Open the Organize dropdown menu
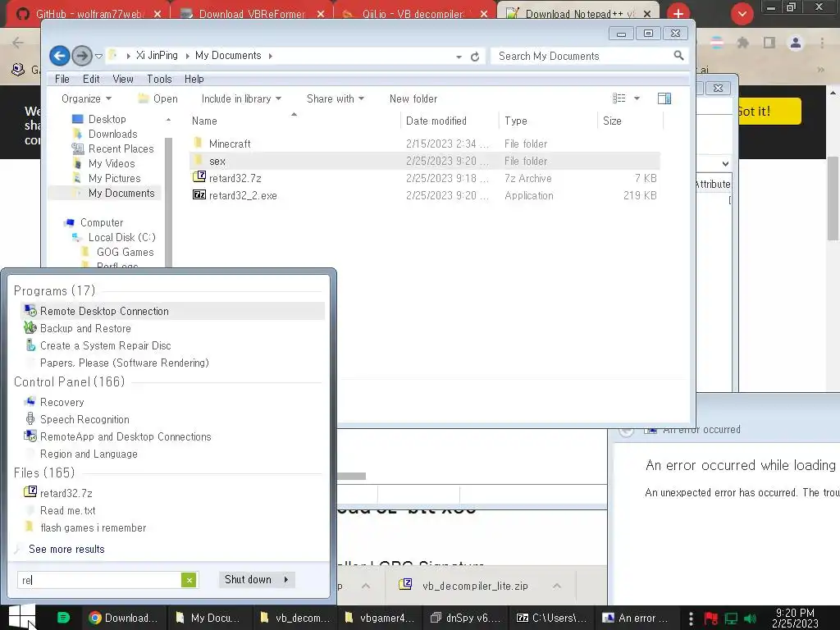Viewport: 840px width, 630px height. click(x=86, y=98)
